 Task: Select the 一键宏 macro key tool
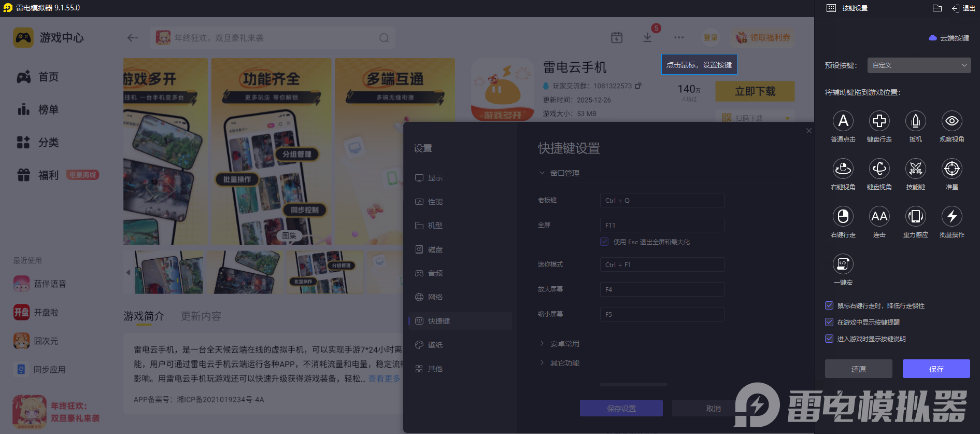[843, 264]
